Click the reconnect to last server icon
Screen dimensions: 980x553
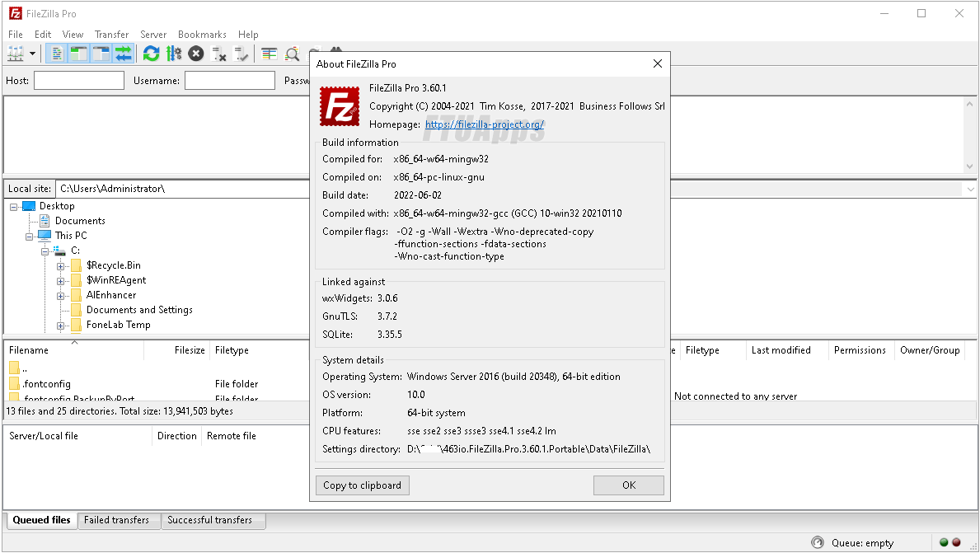point(241,54)
